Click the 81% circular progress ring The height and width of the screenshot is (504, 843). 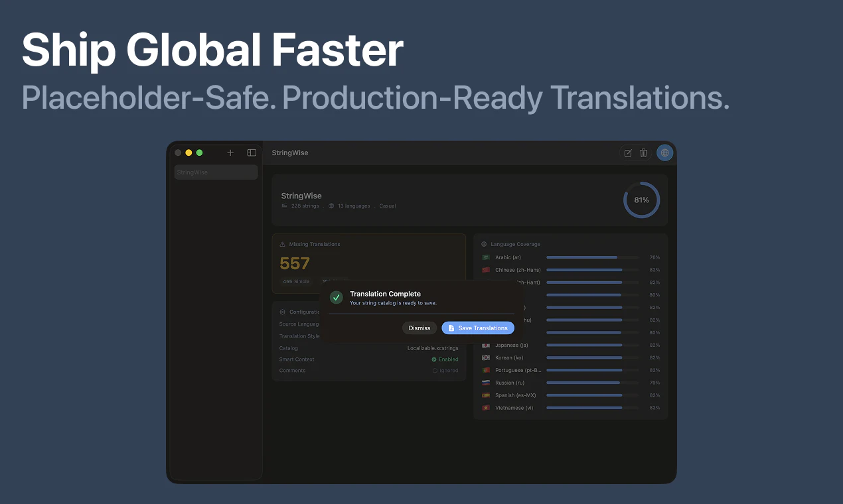pos(641,200)
